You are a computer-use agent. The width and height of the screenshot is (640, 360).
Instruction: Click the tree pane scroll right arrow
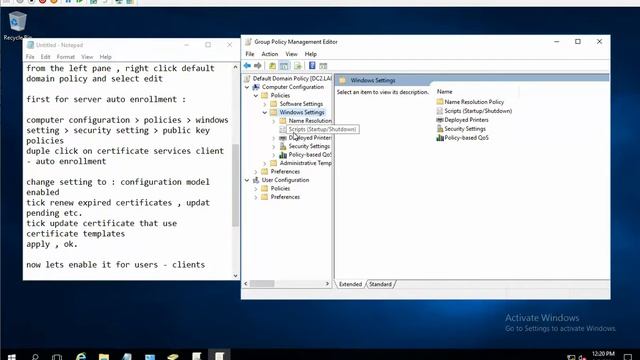pyautogui.click(x=327, y=284)
